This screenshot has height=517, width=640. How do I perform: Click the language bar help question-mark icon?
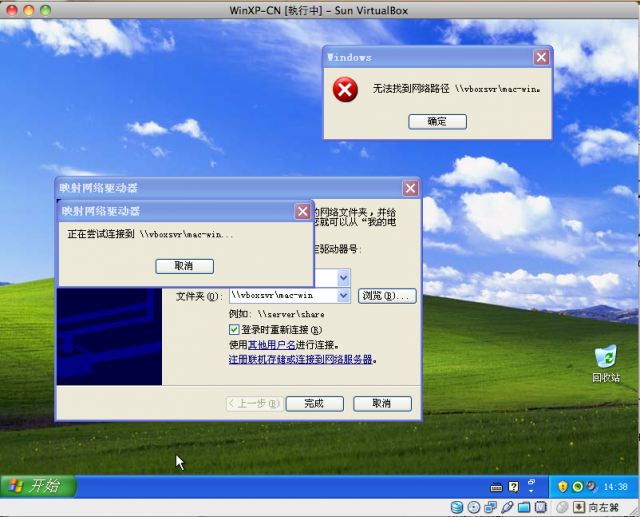(513, 487)
